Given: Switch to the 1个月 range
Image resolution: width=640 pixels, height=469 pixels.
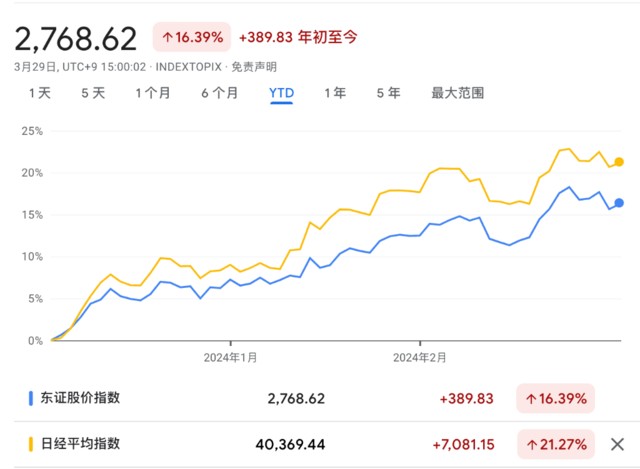Looking at the screenshot, I should coord(152,93).
